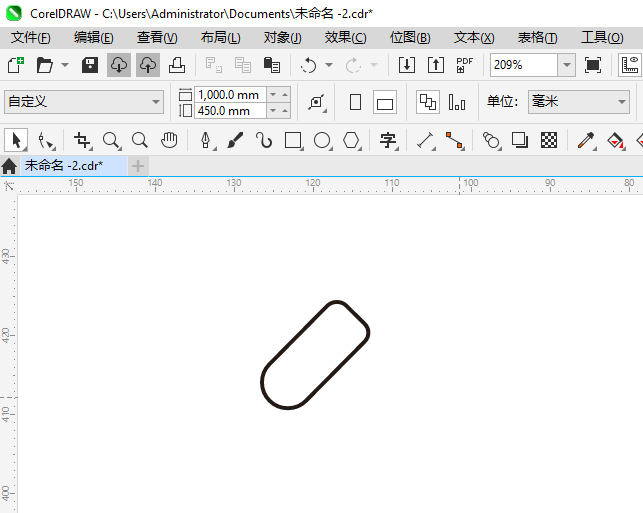The height and width of the screenshot is (513, 643).
Task: Open the 查看(V) menu
Action: (x=157, y=38)
